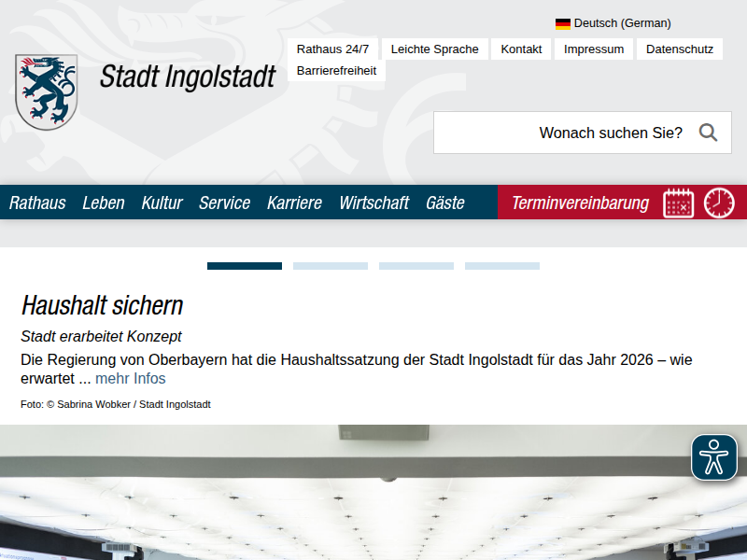This screenshot has width=747, height=560.
Task: Open the Kultur navigation menu
Action: [x=162, y=203]
